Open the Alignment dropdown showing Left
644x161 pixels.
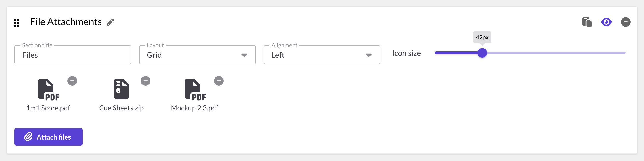click(x=322, y=55)
